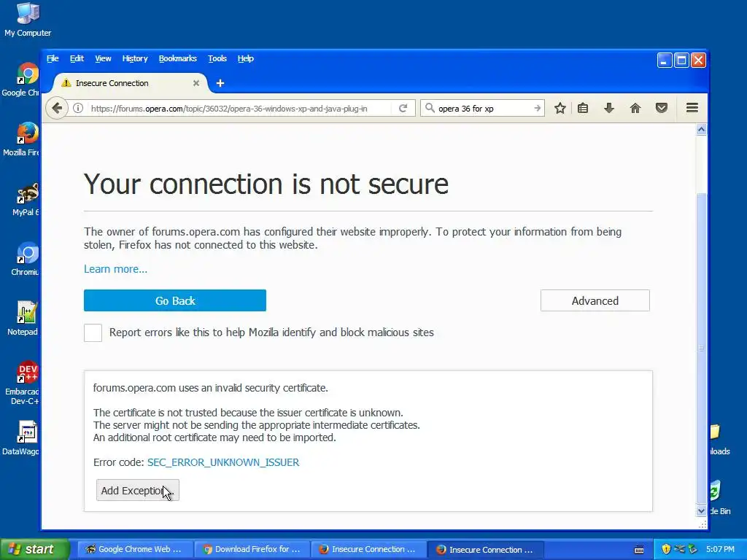The height and width of the screenshot is (560, 747).
Task: Open the Tools menu
Action: click(217, 58)
